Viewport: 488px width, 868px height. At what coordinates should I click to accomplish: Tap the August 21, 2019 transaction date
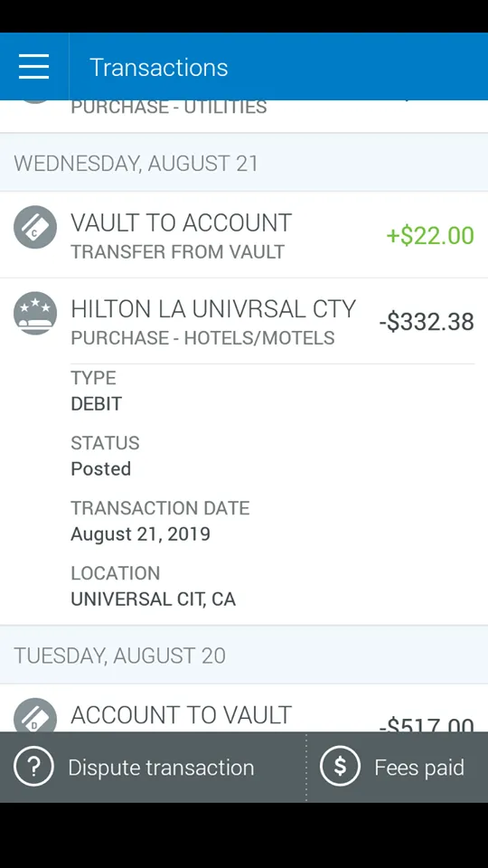pos(141,534)
